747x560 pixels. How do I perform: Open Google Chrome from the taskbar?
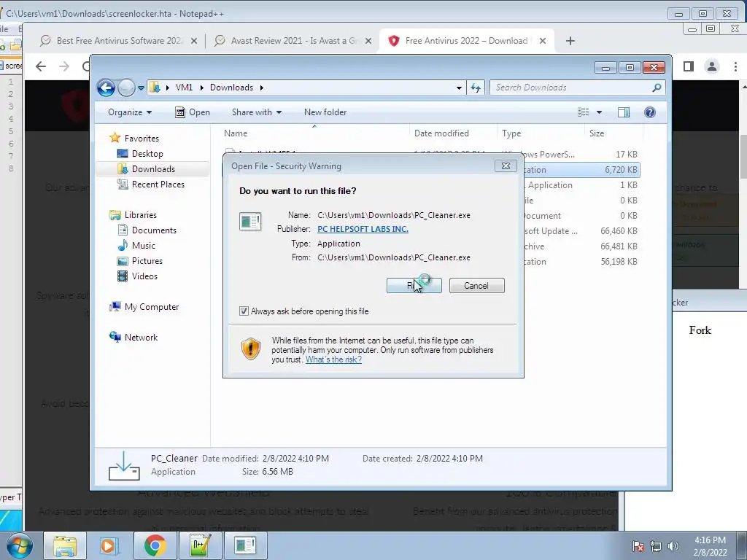point(155,545)
